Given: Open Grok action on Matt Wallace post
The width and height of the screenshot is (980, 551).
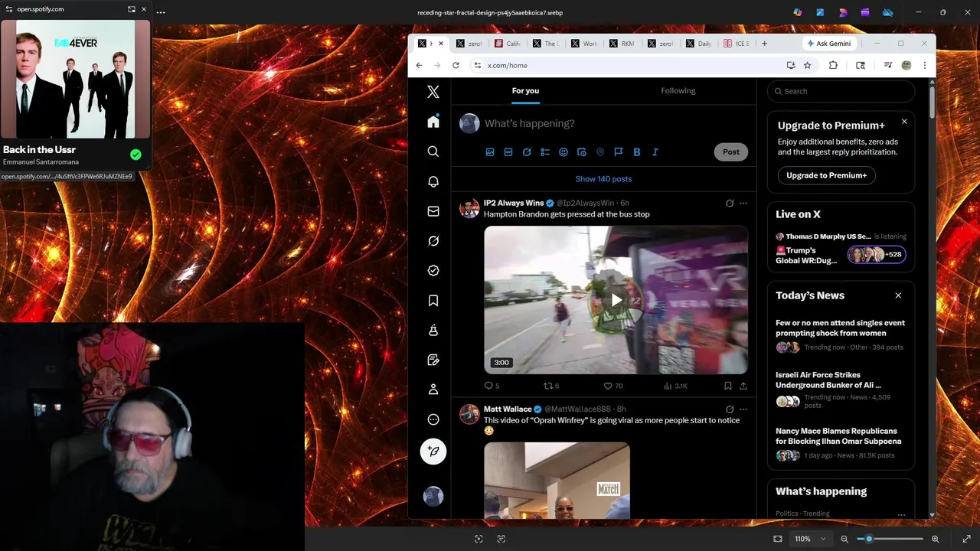Looking at the screenshot, I should pos(730,409).
